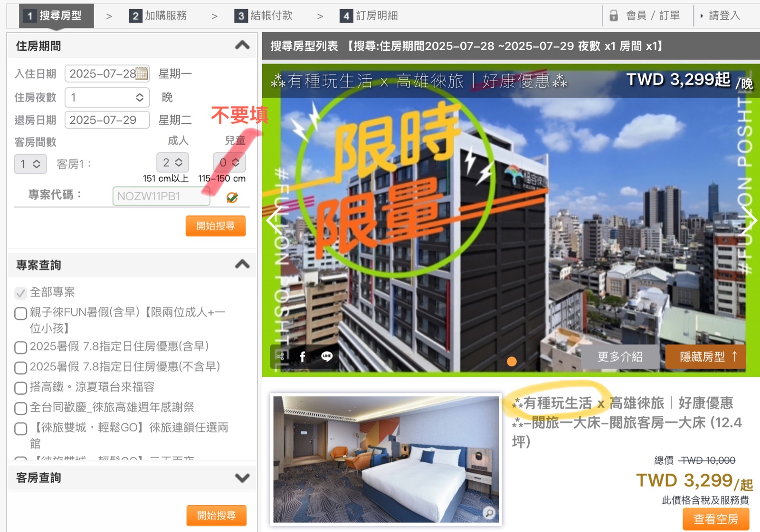Open the 住房夜數 nights dropdown
Viewport: 760px width, 532px height.
point(107,97)
